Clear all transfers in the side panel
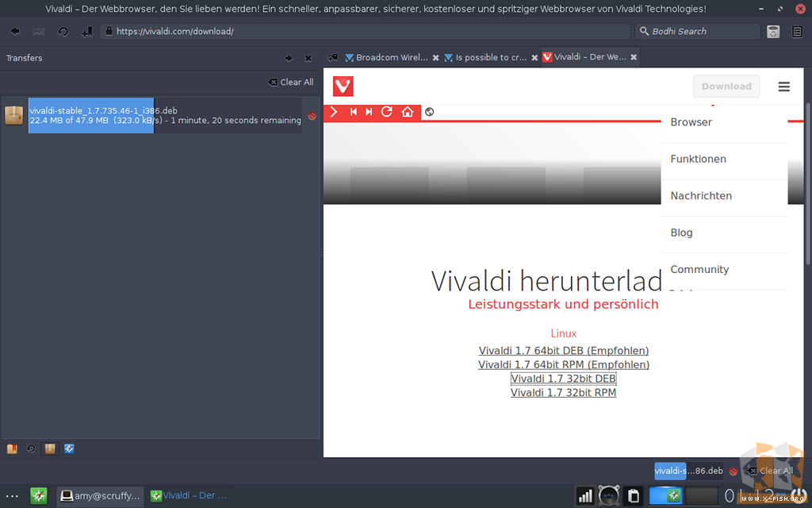 coord(290,82)
